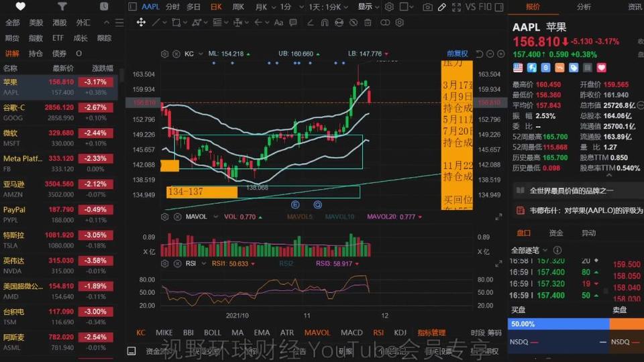Click the magnet snap drawing tool
This screenshot has height=362, width=644.
[325, 23]
